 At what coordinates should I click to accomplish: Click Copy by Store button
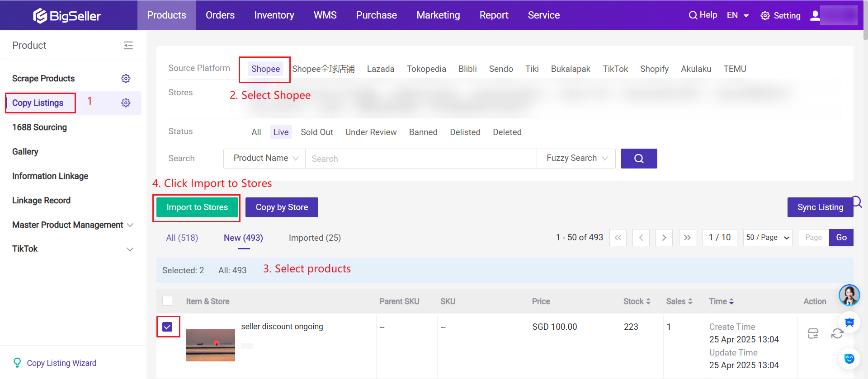pos(282,207)
